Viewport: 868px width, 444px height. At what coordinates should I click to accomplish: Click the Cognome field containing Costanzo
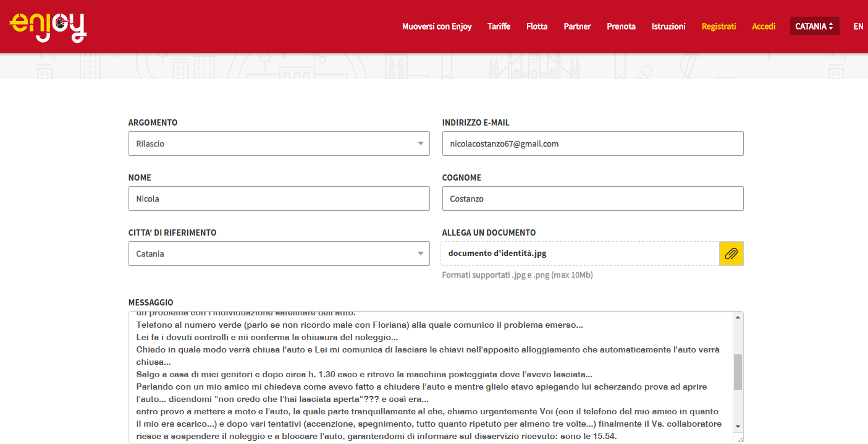[592, 199]
